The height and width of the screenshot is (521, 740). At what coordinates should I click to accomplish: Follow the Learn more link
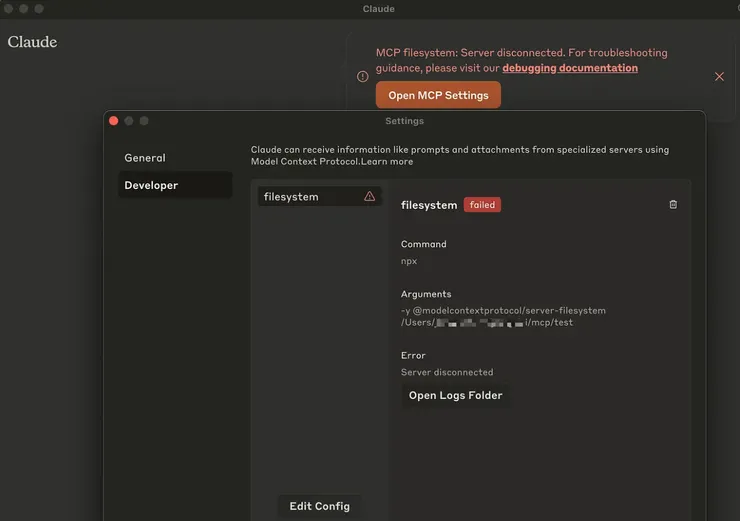pyautogui.click(x=387, y=162)
